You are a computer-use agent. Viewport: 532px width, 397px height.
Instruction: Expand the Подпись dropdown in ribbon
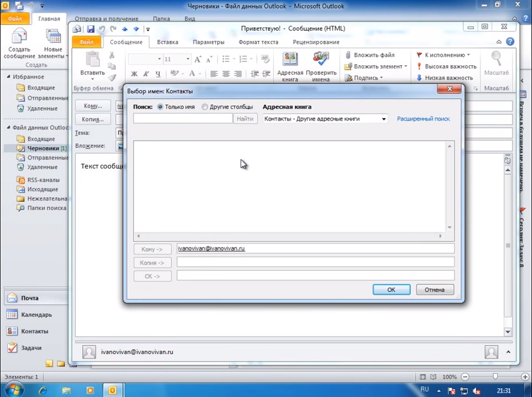tap(382, 78)
